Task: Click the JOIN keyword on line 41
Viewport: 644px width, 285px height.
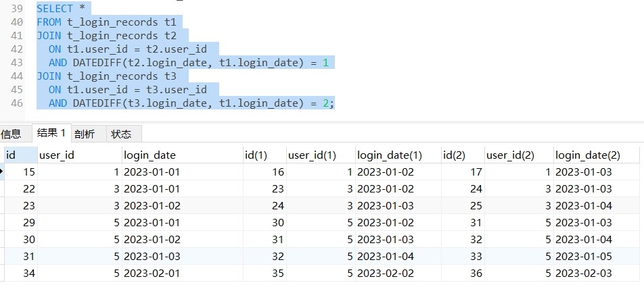Action: [x=49, y=36]
